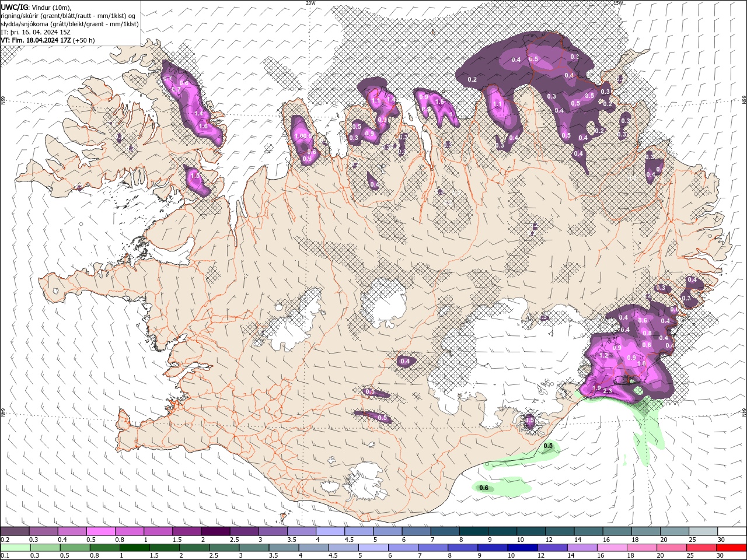The height and width of the screenshot is (560, 747).
Task: Click the 1.9 value in southeast snow area
Action: point(596,388)
